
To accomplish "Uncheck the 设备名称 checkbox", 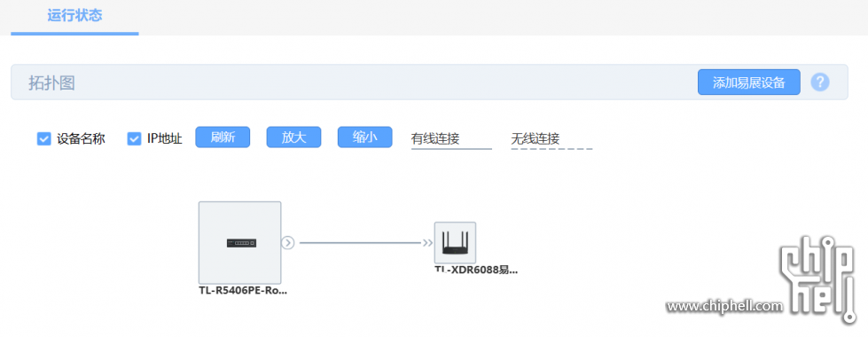I will point(43,138).
